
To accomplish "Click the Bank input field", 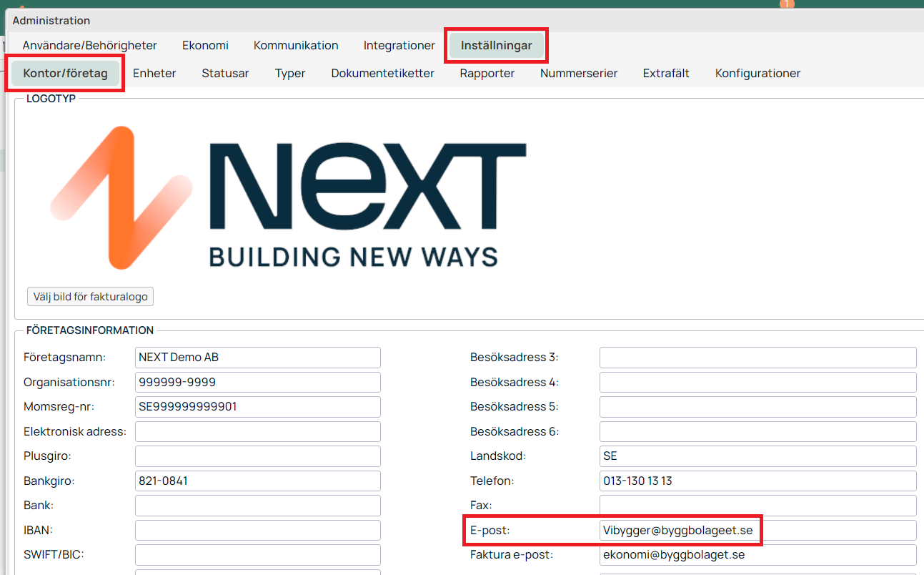I will click(x=258, y=506).
